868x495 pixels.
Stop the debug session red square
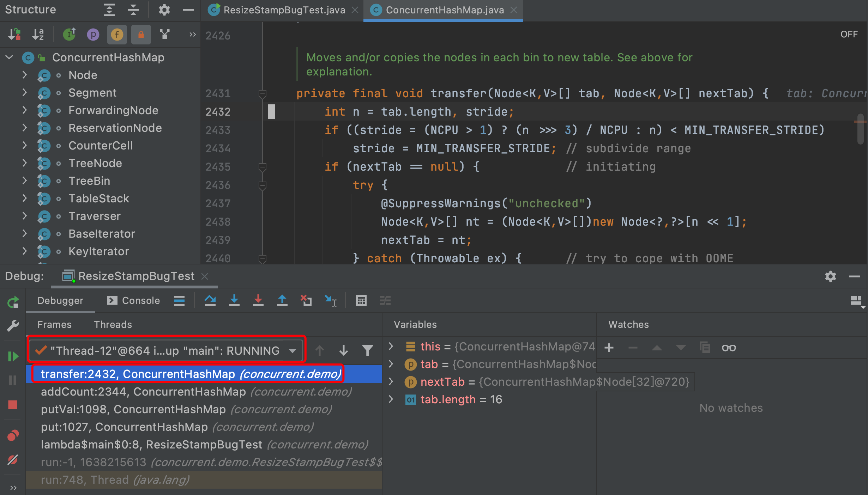tap(13, 405)
